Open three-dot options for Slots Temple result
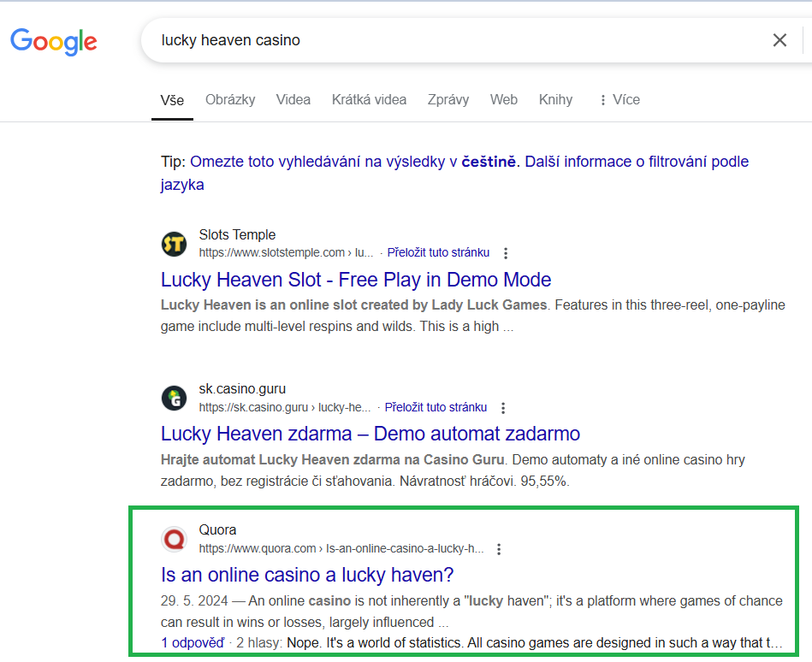This screenshot has height=662, width=812. click(x=506, y=253)
